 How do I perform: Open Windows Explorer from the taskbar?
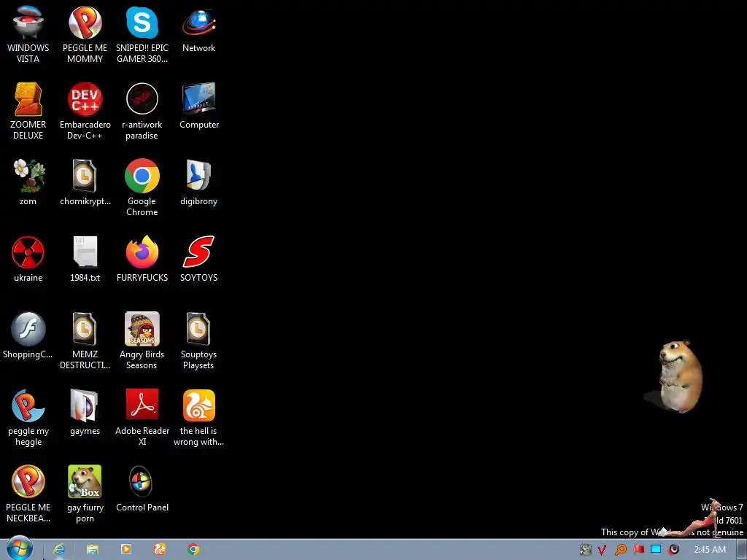click(93, 550)
